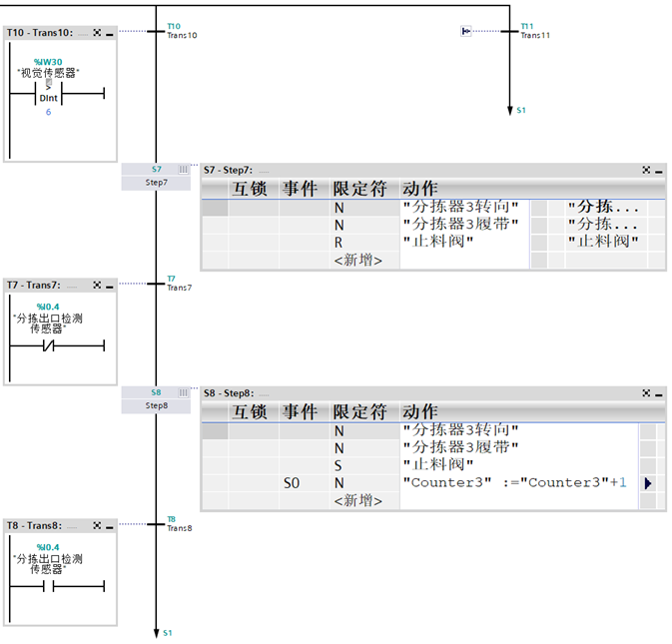Close the S7 - Step7 action panel

(646, 170)
